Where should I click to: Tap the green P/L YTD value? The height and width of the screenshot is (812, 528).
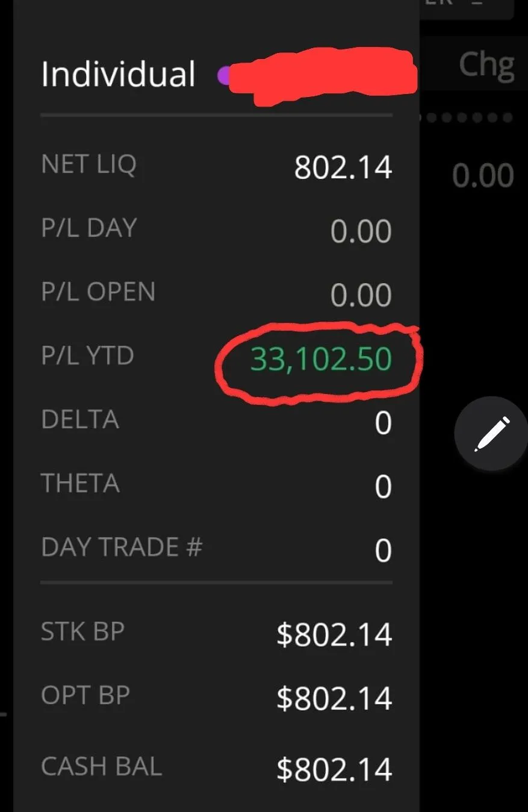(321, 359)
